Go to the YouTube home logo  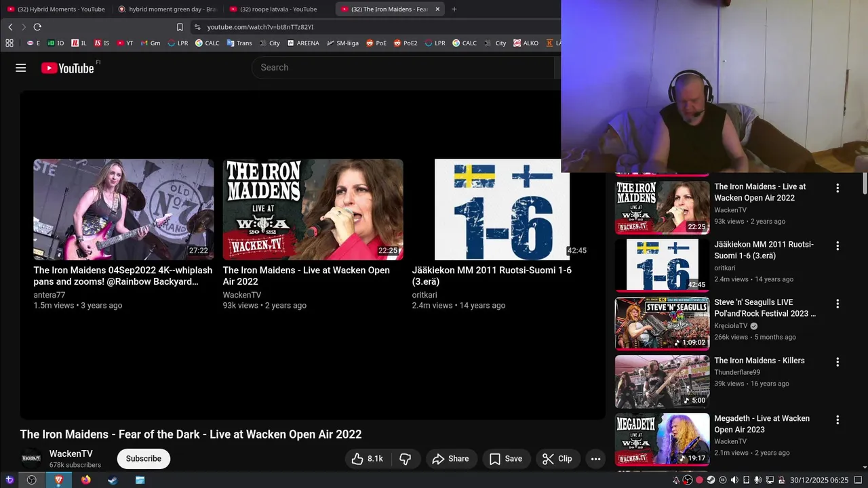click(67, 68)
